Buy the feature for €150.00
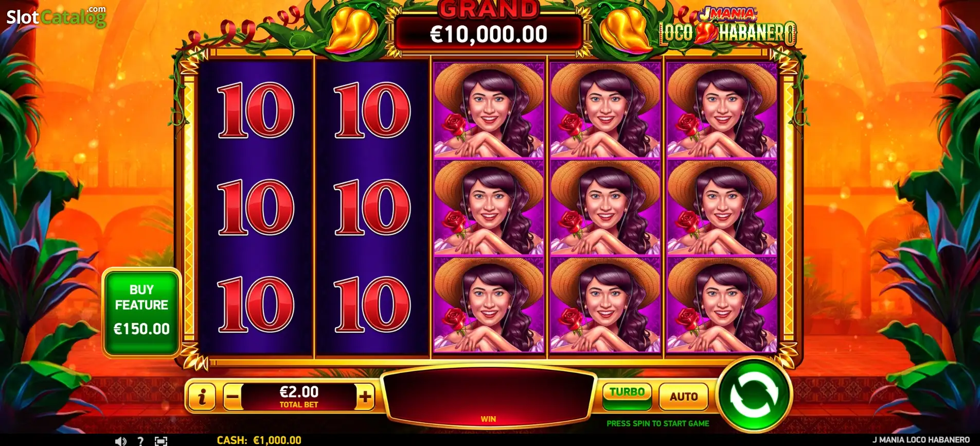Viewport: 980px width, 446px height. (x=141, y=312)
